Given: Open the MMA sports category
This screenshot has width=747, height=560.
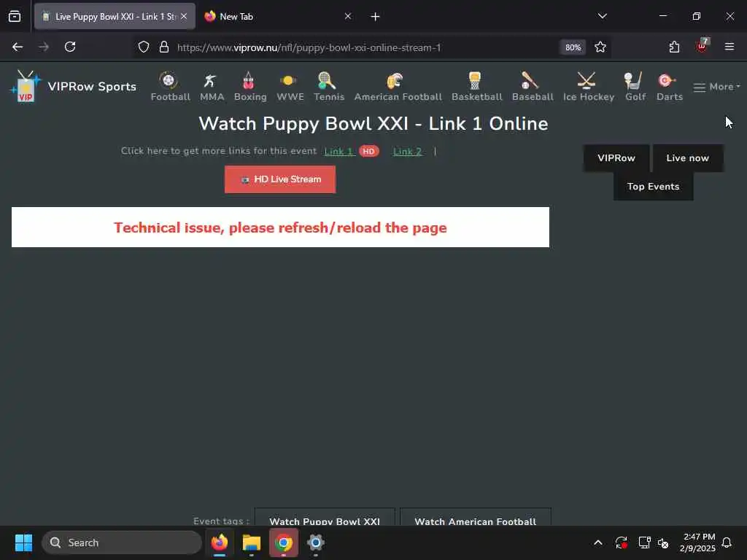Looking at the screenshot, I should tap(212, 87).
